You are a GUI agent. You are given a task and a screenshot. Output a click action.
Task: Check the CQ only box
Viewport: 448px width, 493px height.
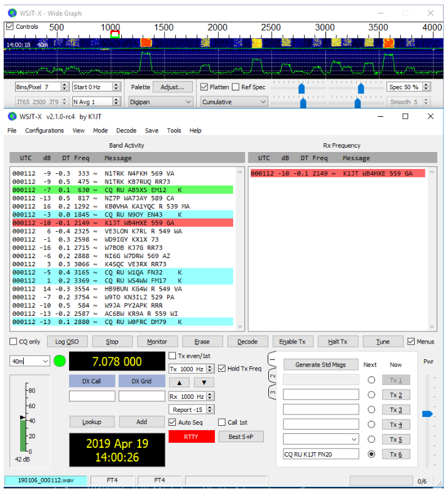click(13, 342)
